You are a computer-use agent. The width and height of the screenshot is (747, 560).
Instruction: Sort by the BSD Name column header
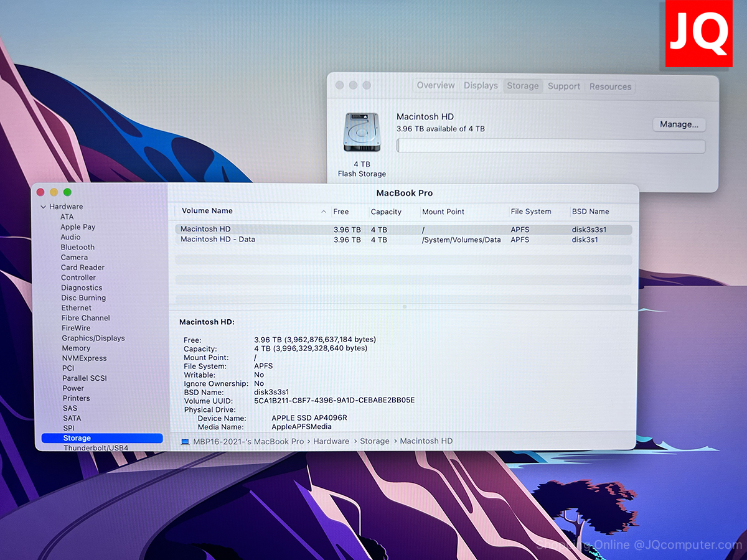[x=591, y=212]
